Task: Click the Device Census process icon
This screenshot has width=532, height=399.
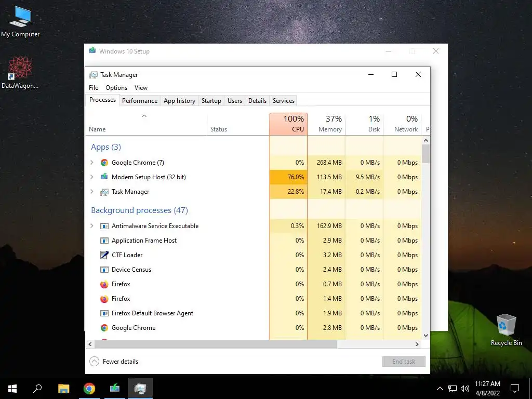Action: coord(104,270)
